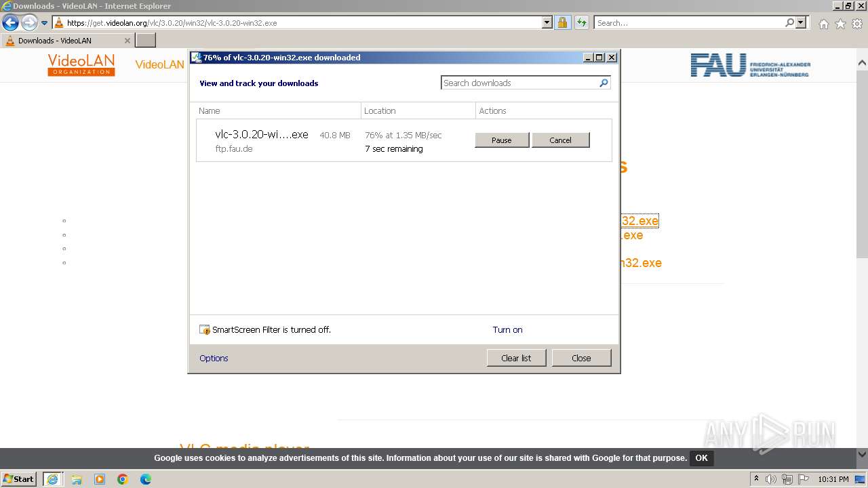Viewport: 868px width, 488px height.
Task: Open a new blank tab
Action: tap(146, 41)
